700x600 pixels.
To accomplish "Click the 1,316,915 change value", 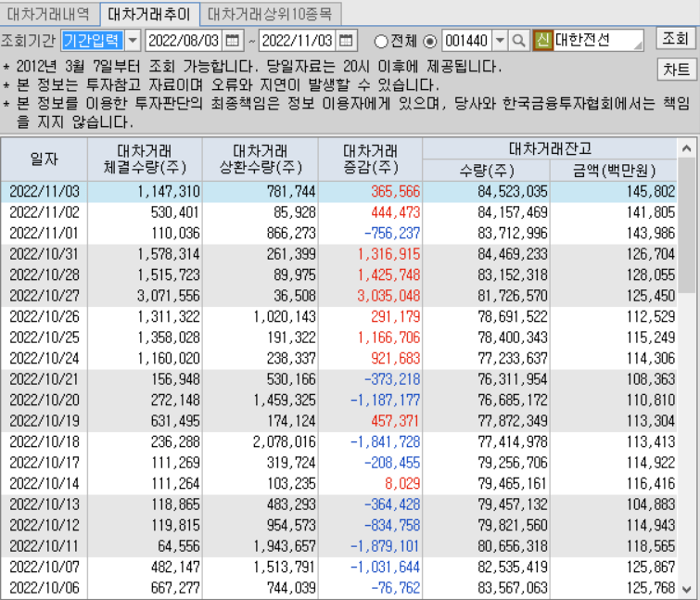I will (388, 254).
